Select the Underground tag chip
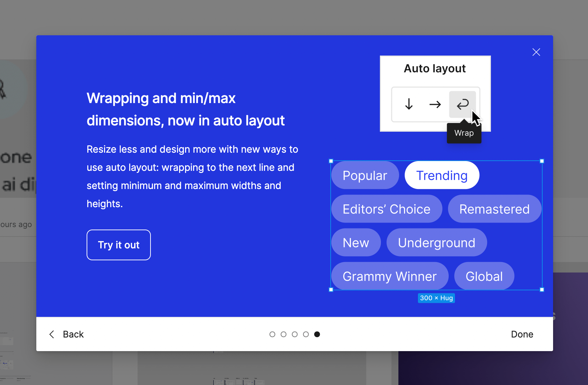588x385 pixels. (x=436, y=242)
